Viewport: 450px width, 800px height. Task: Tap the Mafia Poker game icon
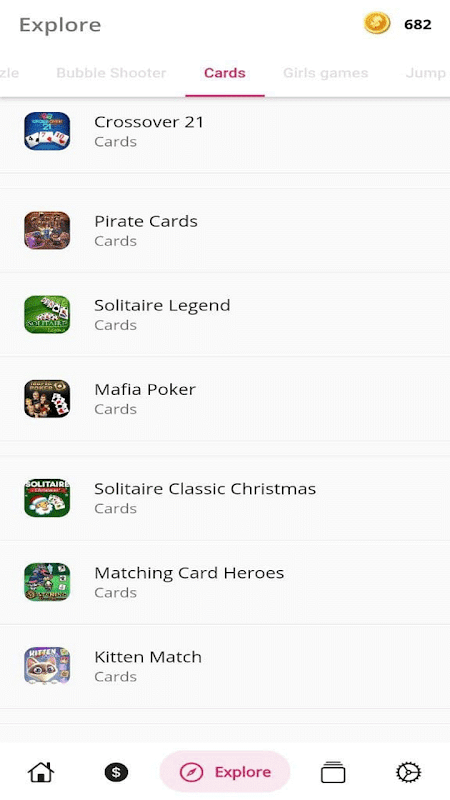pos(47,398)
